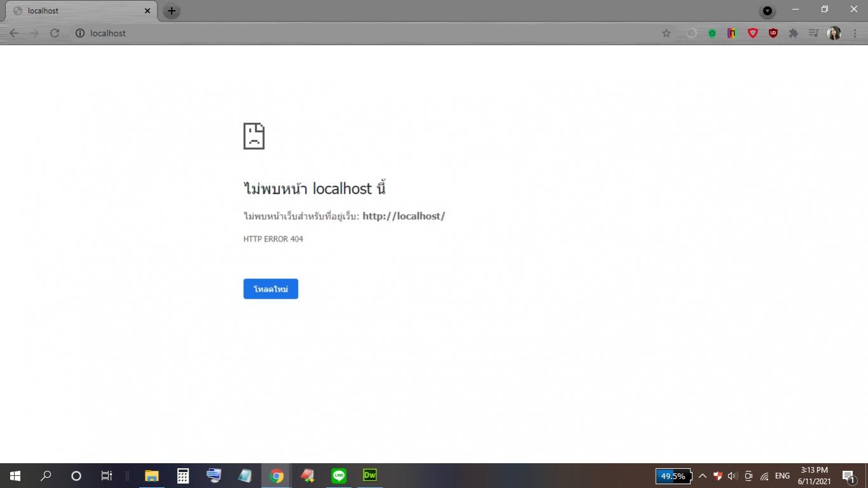The width and height of the screenshot is (868, 488).
Task: Click the 'HTTP ERROR 404' text
Action: (273, 239)
